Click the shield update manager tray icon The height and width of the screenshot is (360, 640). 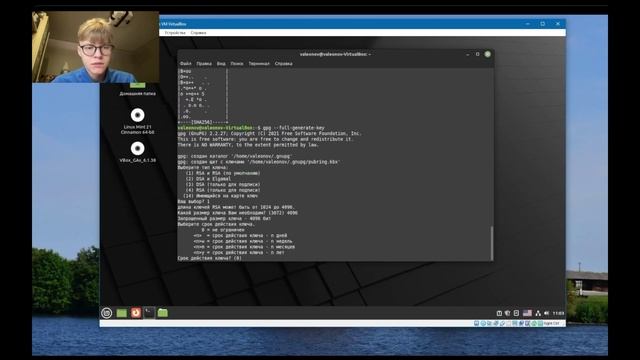pos(507,313)
